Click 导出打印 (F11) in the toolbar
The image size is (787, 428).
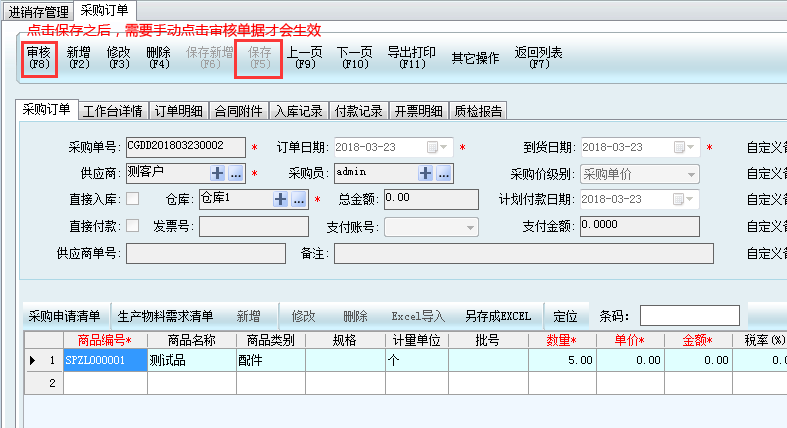coord(411,57)
